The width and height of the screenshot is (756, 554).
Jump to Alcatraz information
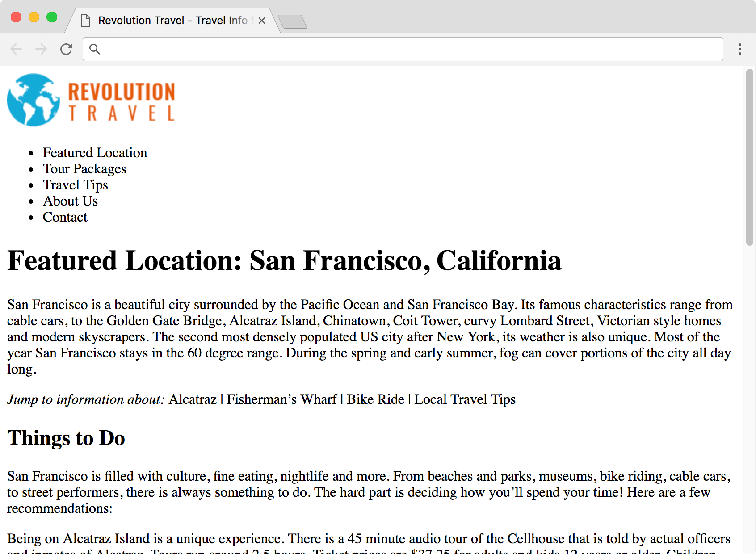[x=193, y=399]
